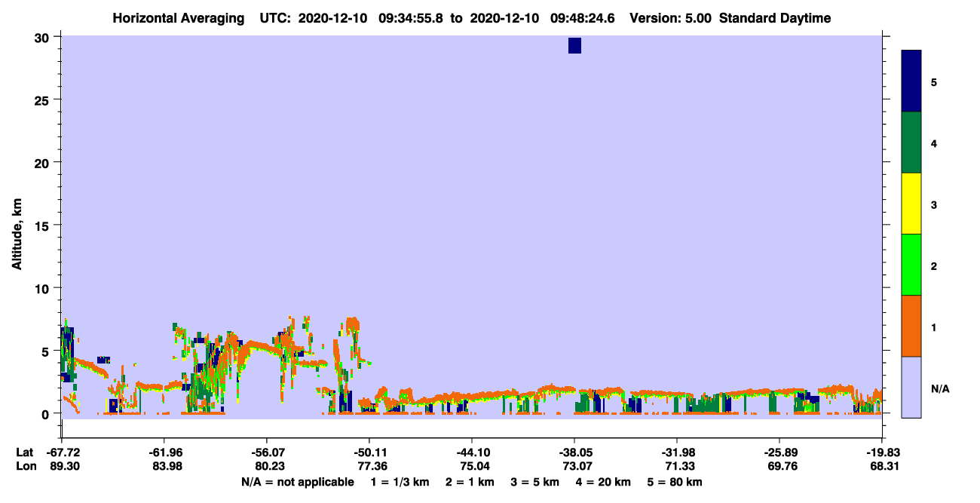
Task: Click the y-axis tick label 15
Action: pyautogui.click(x=42, y=225)
